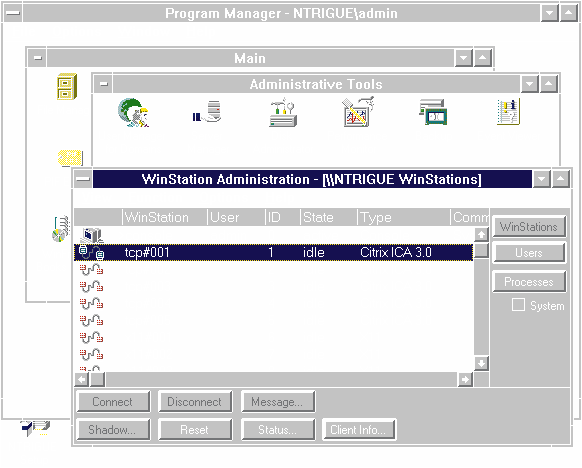Click the horizontal scrollbar thumb
Image resolution: width=582 pixels, height=468 pixels.
point(98,379)
